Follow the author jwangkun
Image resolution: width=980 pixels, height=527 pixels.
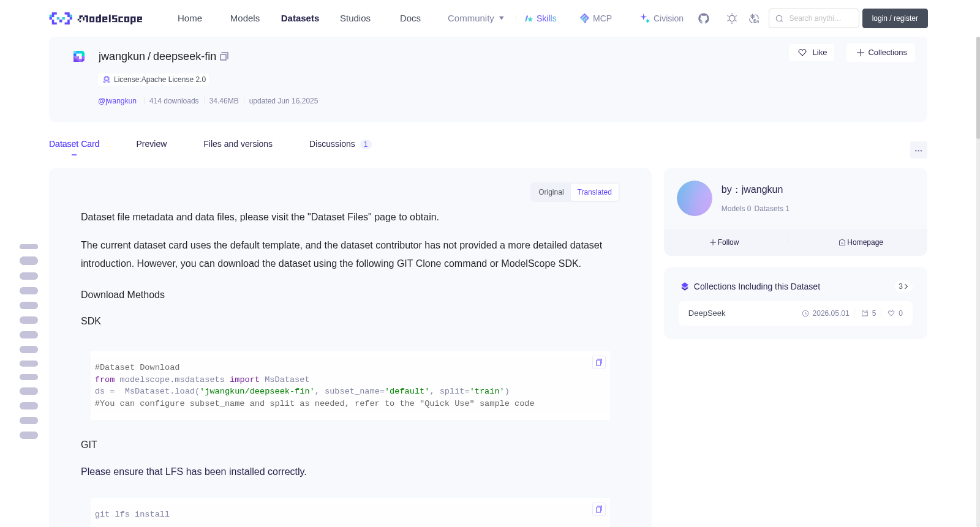[725, 242]
